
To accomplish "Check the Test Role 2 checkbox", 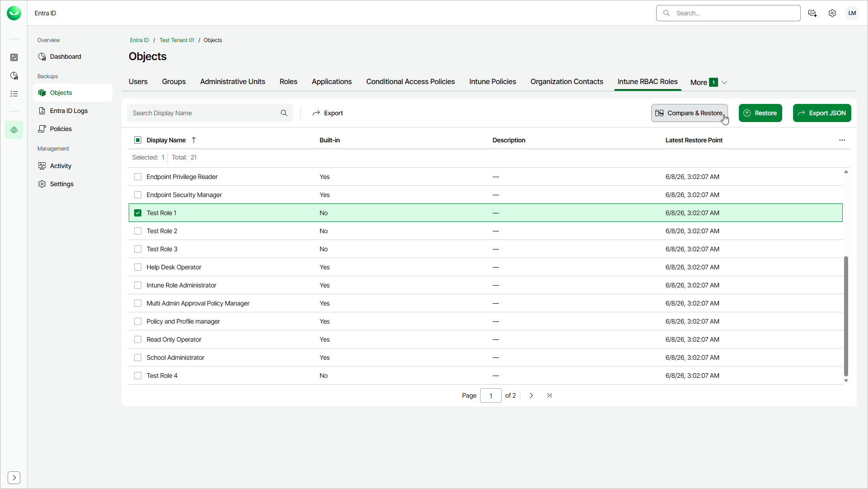I will pos(138,231).
